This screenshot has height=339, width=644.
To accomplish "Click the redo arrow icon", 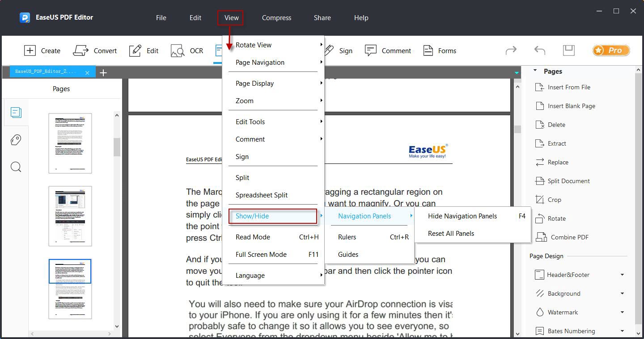I will pyautogui.click(x=511, y=50).
